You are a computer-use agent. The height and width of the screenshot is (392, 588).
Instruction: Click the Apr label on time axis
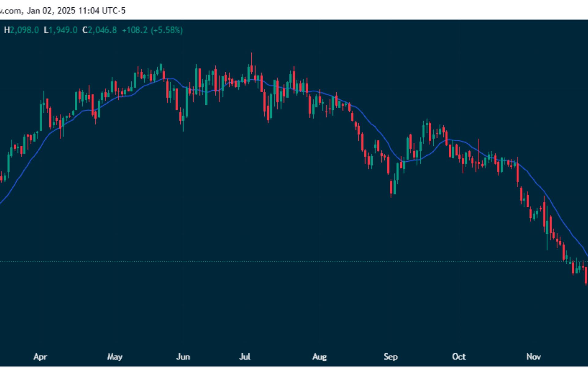pos(40,357)
